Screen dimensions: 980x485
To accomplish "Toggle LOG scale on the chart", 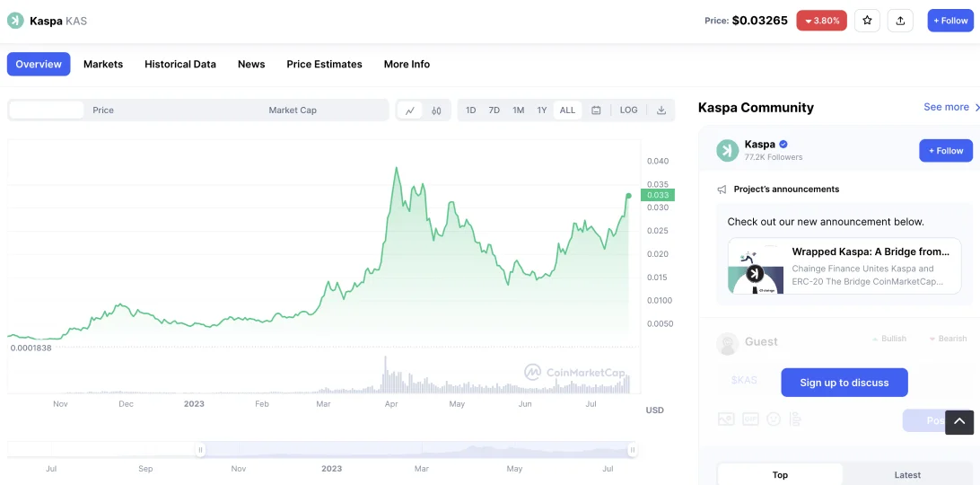I will click(628, 110).
